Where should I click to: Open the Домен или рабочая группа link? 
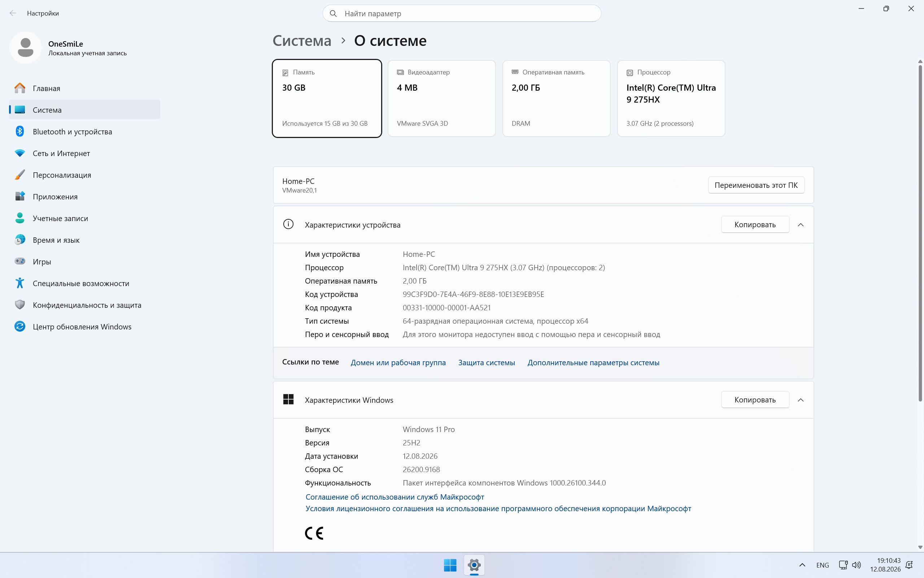[398, 362]
